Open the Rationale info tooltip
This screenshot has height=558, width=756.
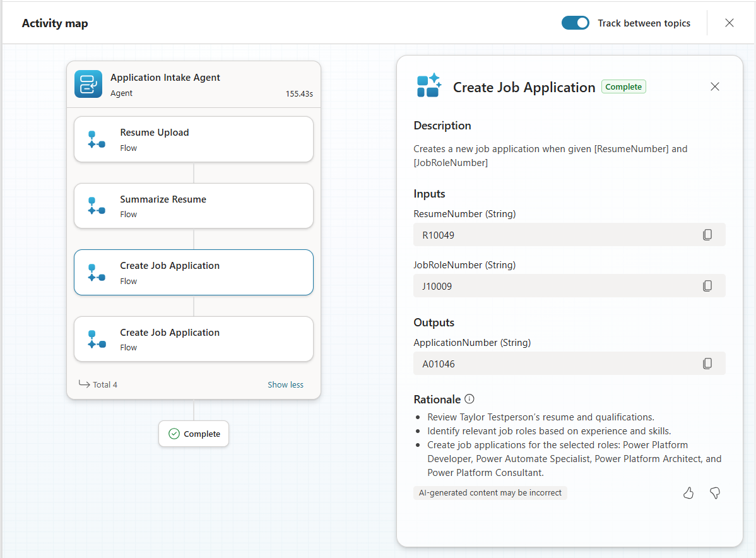[470, 398]
